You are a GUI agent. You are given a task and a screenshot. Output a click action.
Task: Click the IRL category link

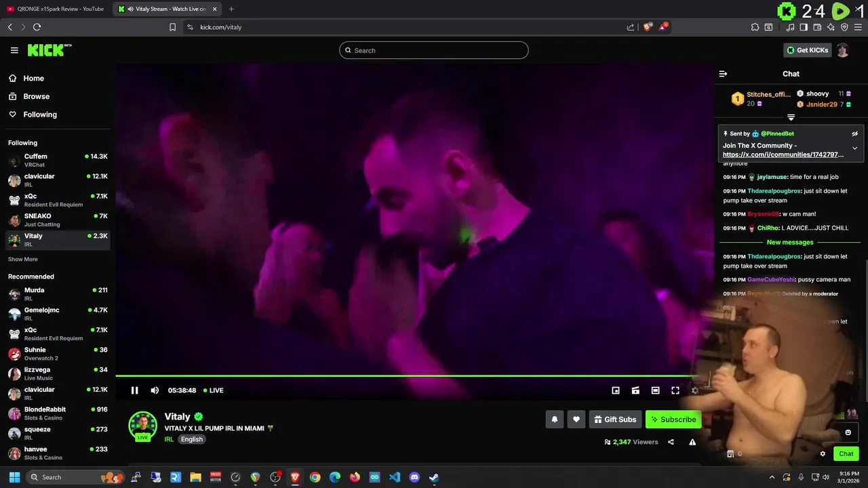click(x=169, y=439)
